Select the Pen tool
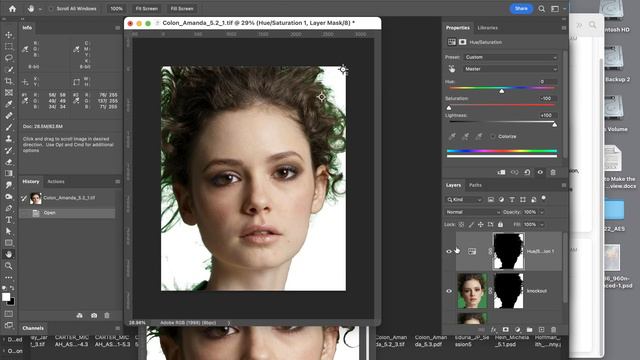 tap(9, 208)
